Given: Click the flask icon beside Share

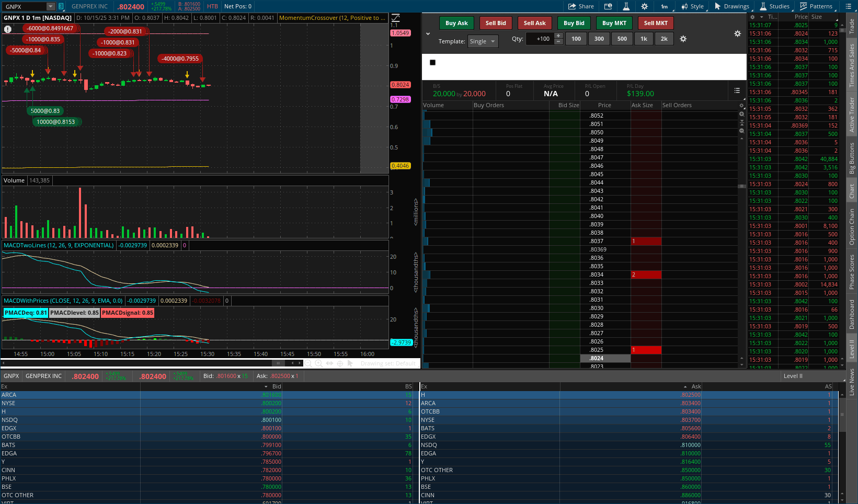Looking at the screenshot, I should (626, 6).
